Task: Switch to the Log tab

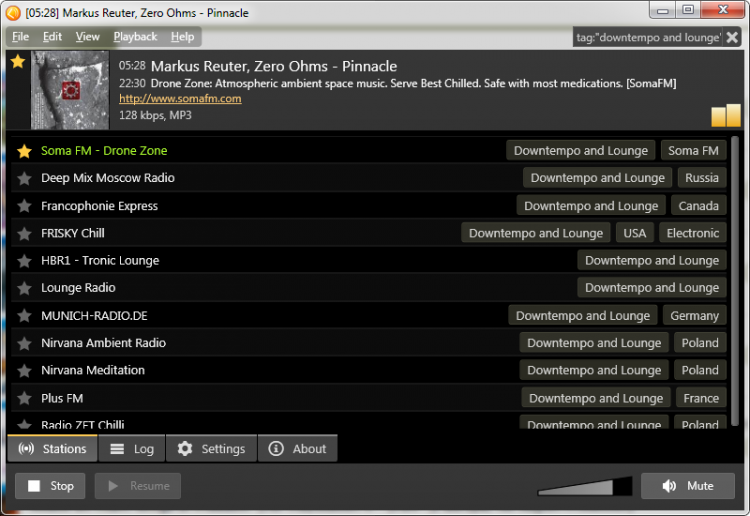Action: pyautogui.click(x=132, y=449)
